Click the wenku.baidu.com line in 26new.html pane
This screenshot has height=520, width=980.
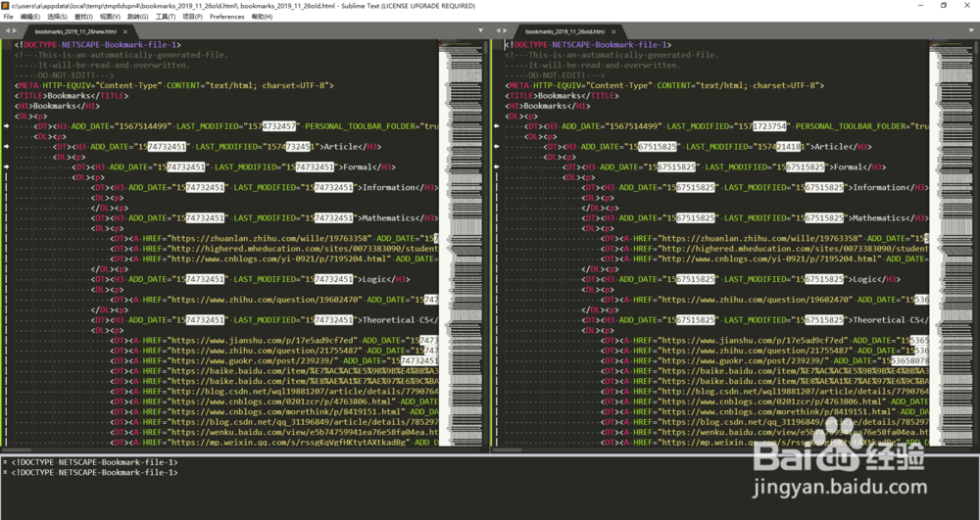(275, 432)
